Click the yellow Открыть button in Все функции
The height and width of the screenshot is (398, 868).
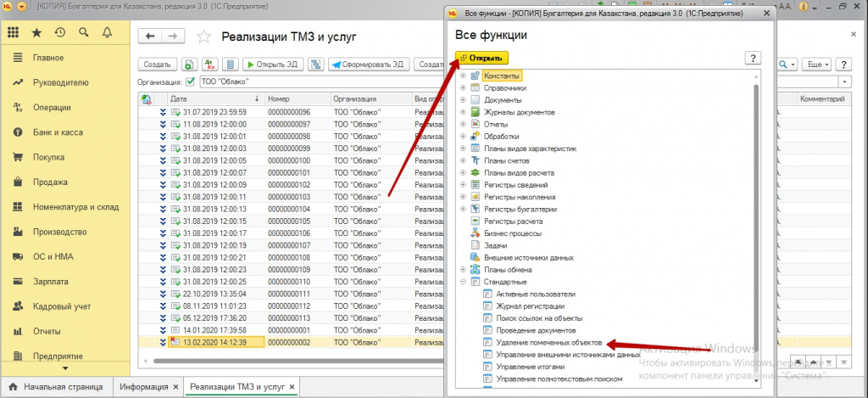click(x=481, y=58)
